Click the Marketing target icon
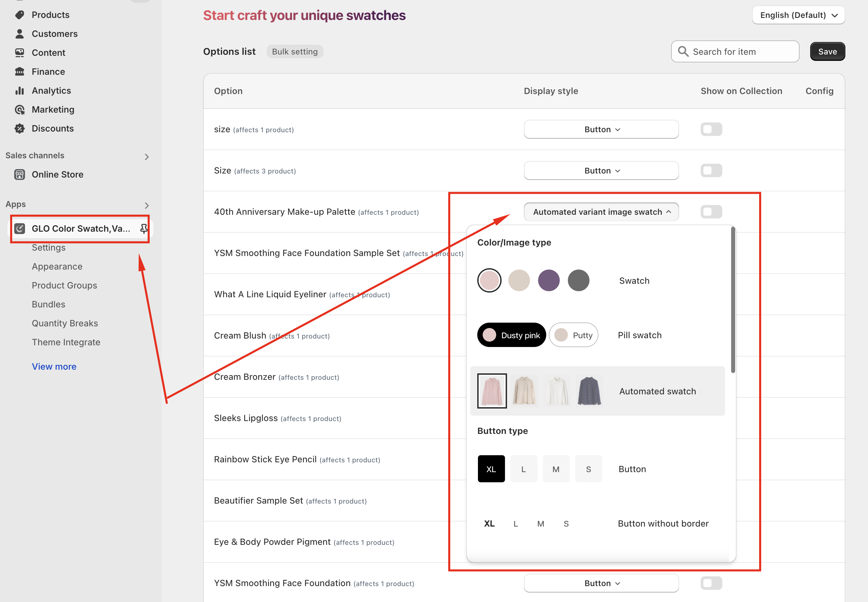This screenshot has width=868, height=602. (x=20, y=109)
